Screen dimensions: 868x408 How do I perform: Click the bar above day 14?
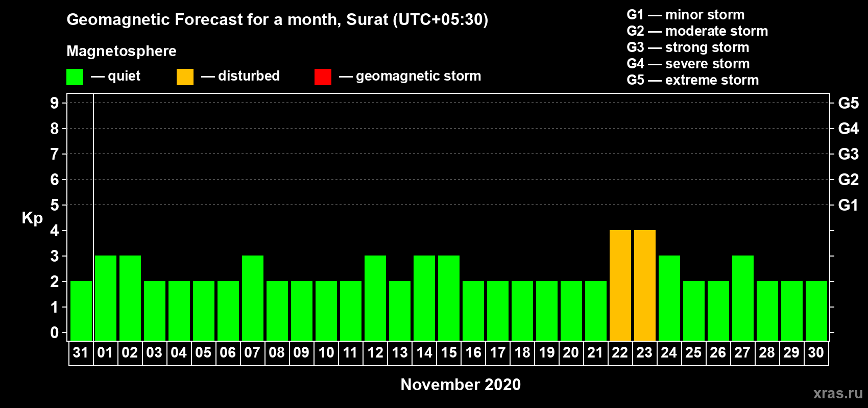(x=424, y=298)
